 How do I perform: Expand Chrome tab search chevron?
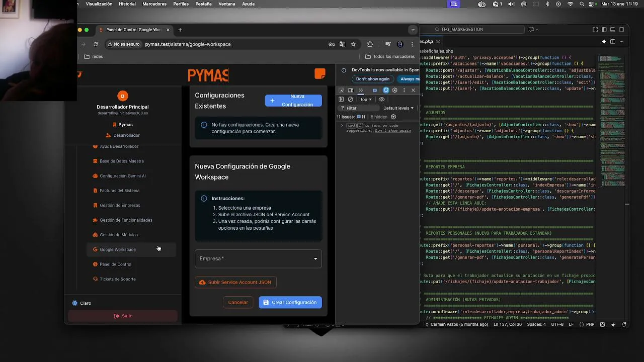pos(413,30)
